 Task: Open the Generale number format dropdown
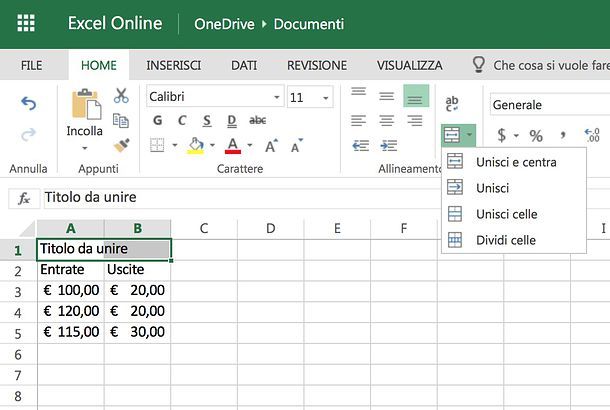tap(549, 104)
